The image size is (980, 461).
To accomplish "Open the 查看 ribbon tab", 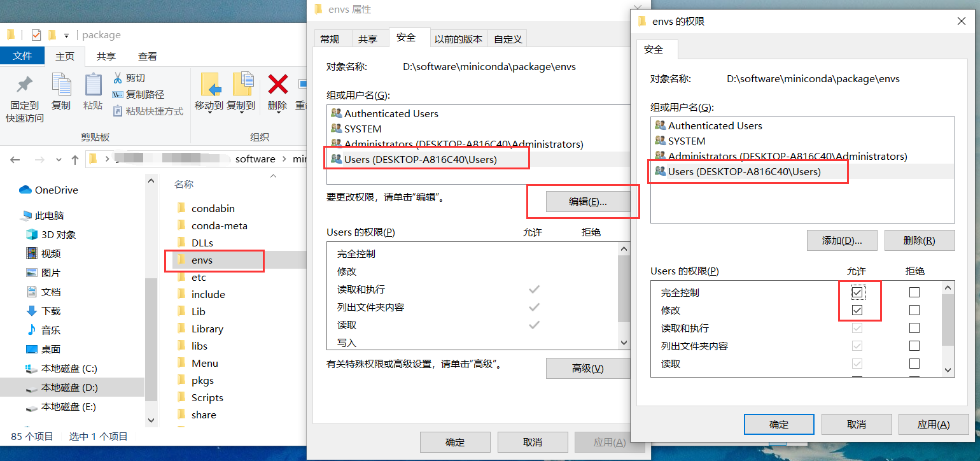I will 148,56.
